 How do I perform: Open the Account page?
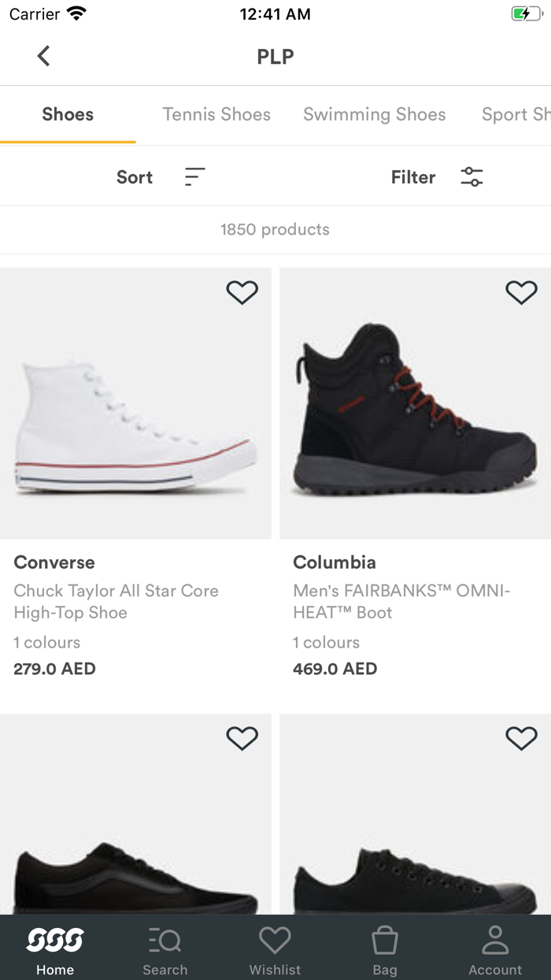click(495, 948)
